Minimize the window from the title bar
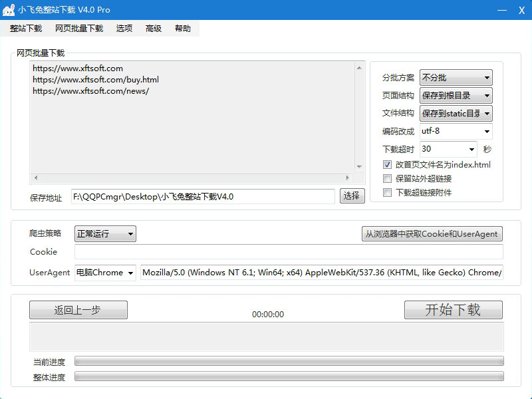 pyautogui.click(x=501, y=10)
